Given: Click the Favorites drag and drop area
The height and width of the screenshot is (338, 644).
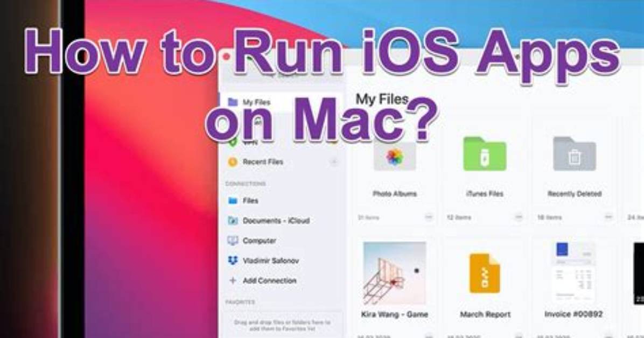Looking at the screenshot, I should [282, 325].
